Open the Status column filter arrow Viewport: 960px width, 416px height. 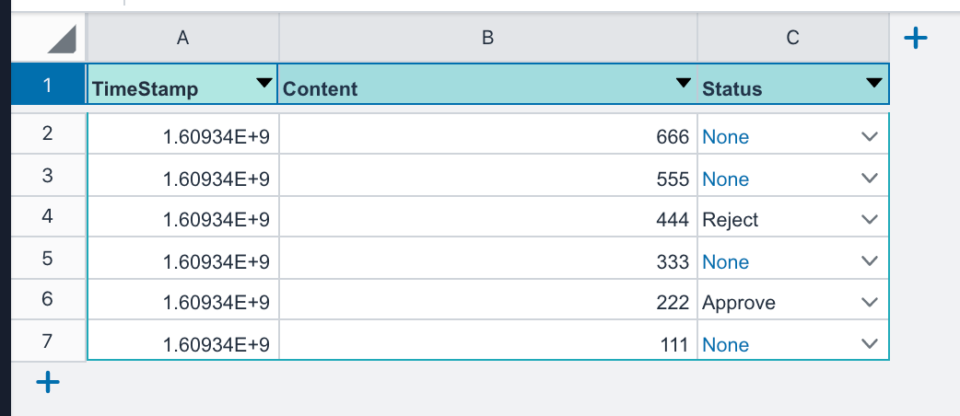(x=874, y=83)
